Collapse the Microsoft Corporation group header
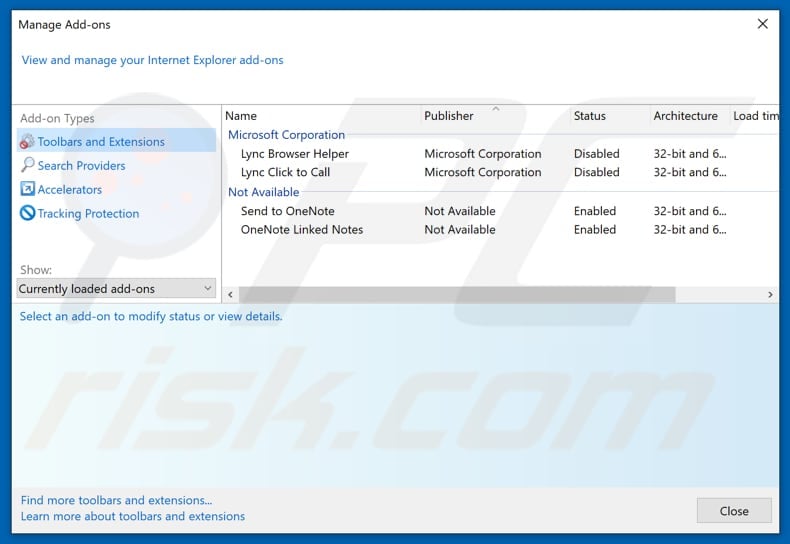Image resolution: width=790 pixels, height=544 pixels. pos(286,135)
